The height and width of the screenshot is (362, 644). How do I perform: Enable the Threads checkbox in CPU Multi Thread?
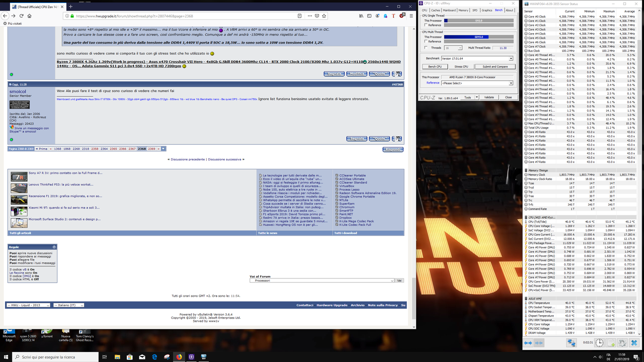(x=425, y=48)
